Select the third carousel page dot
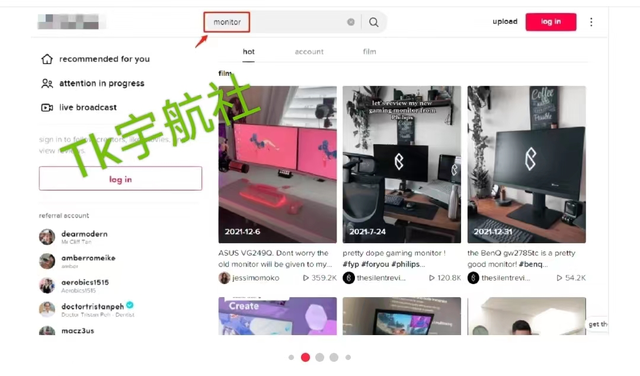Screen dimensions: 640x376 pos(320,357)
